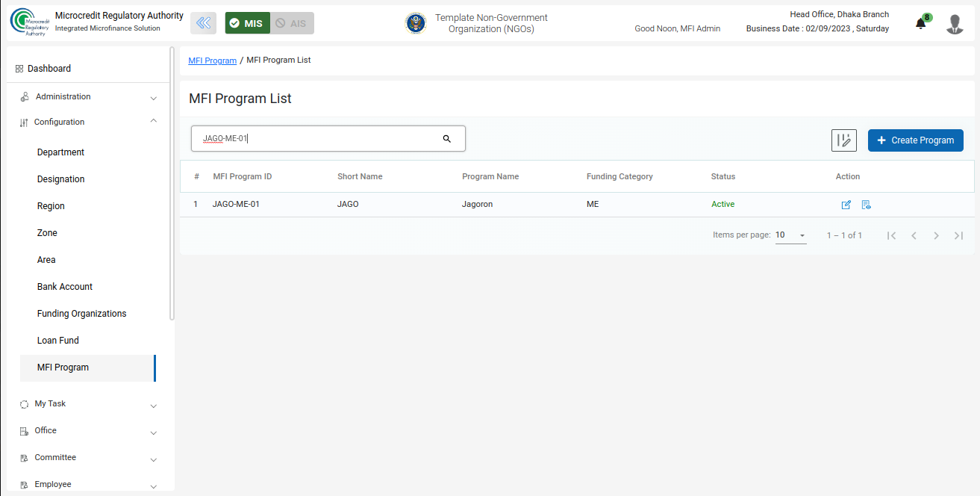980x496 pixels.
Task: Open the Region page
Action: click(51, 206)
